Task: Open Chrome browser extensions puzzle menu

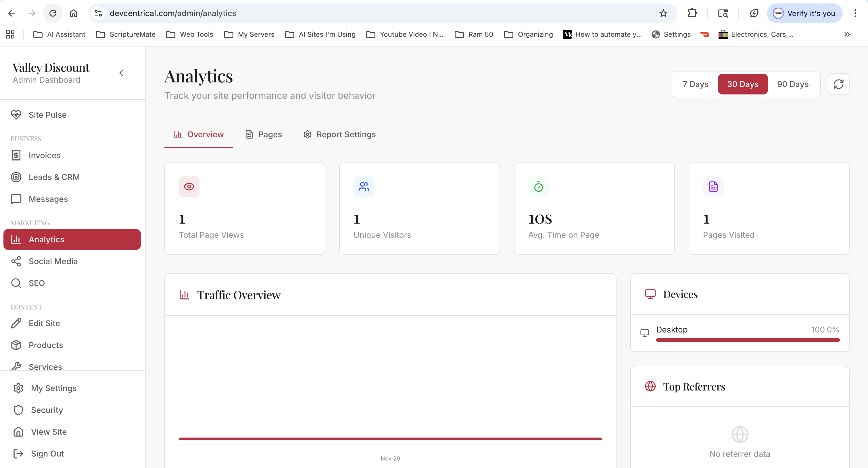Action: pyautogui.click(x=693, y=13)
